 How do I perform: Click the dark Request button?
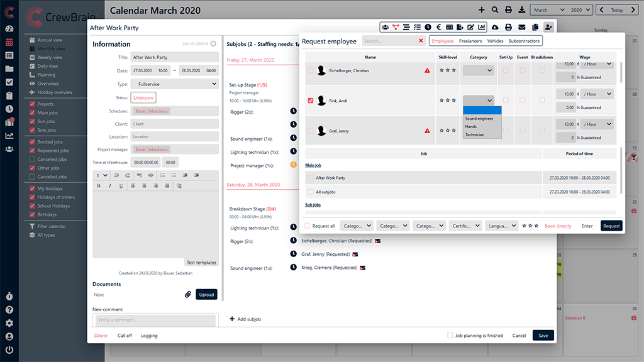click(611, 226)
